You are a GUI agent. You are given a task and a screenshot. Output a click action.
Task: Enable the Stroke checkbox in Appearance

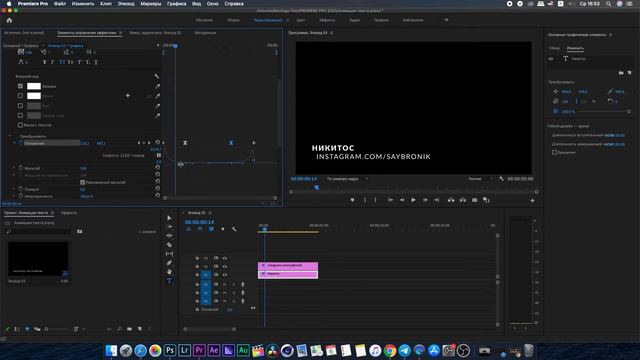click(x=20, y=96)
